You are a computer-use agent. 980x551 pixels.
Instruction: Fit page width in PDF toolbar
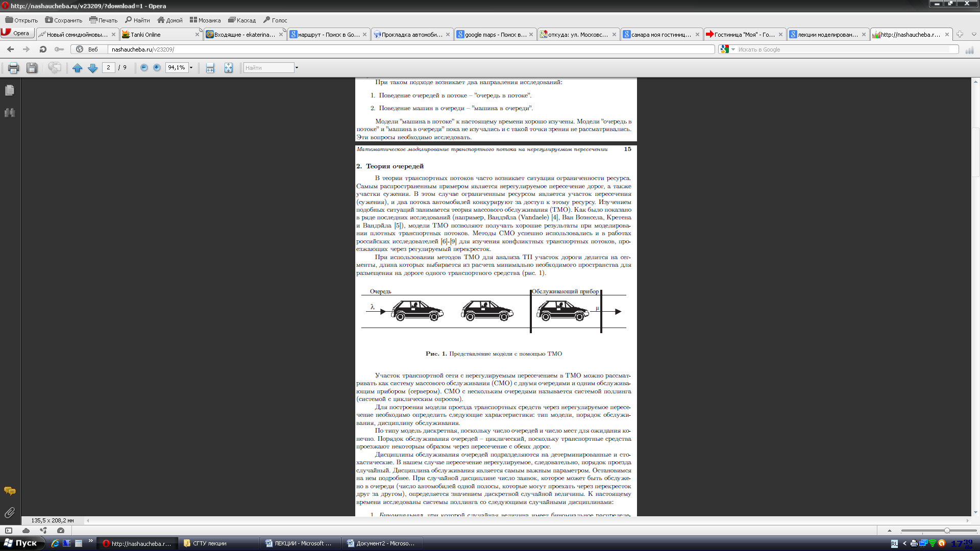tap(210, 68)
